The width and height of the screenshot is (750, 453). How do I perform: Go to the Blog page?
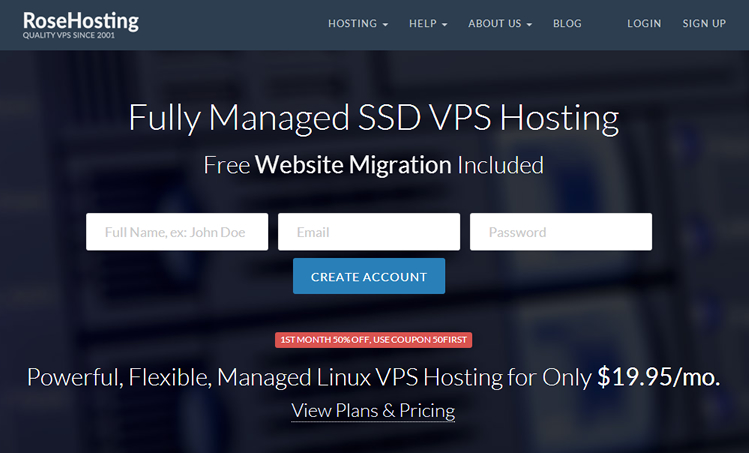point(567,24)
